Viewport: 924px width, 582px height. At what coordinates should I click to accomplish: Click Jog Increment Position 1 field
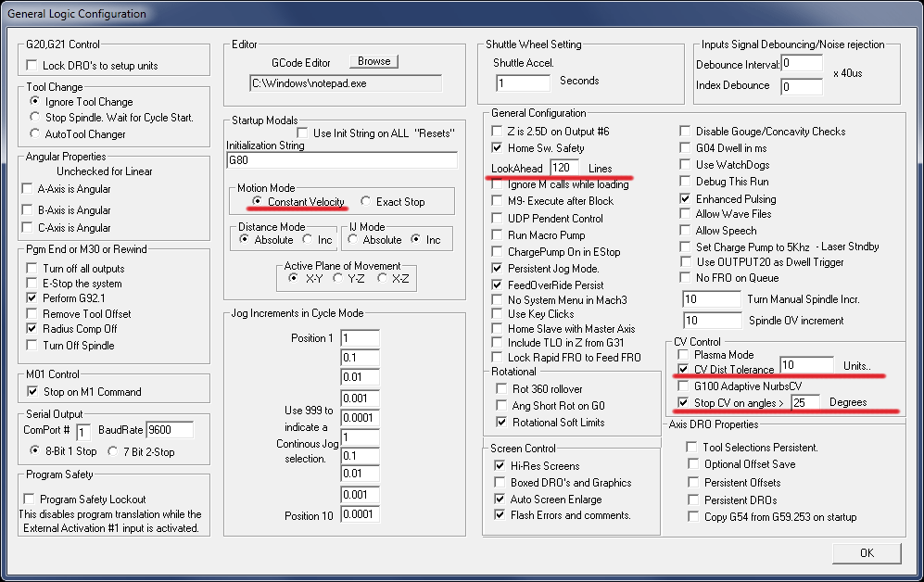point(360,338)
